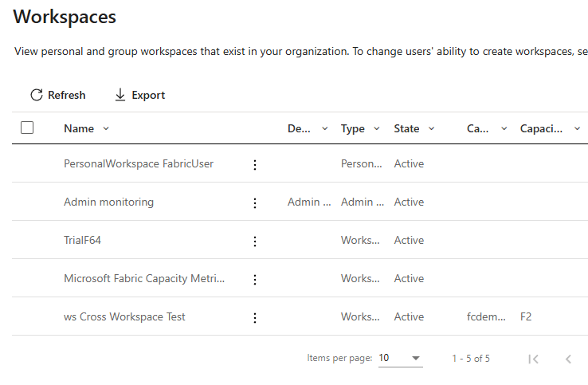Screen dimensions: 588x385
Task: Click the Refresh icon button
Action: pyautogui.click(x=37, y=95)
